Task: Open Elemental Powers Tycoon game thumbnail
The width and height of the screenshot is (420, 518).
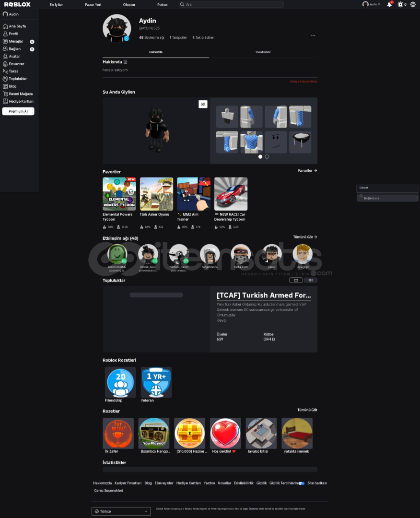Action: coord(119,194)
